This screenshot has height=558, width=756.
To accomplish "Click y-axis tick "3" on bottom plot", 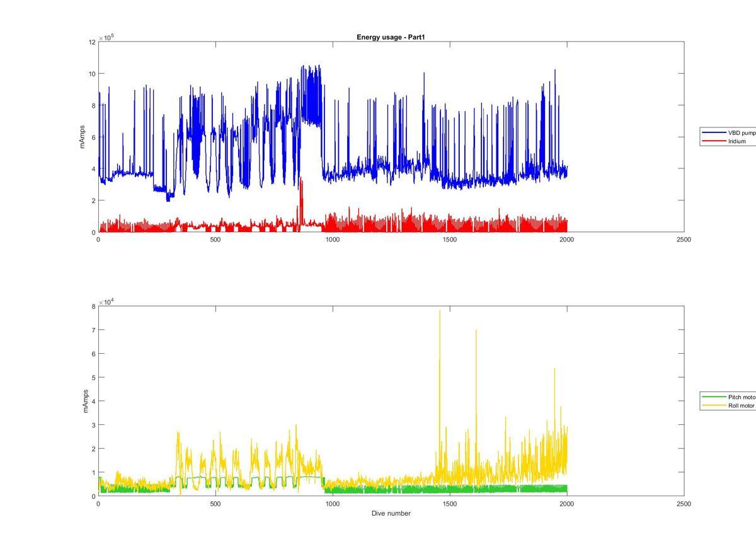I will point(94,425).
